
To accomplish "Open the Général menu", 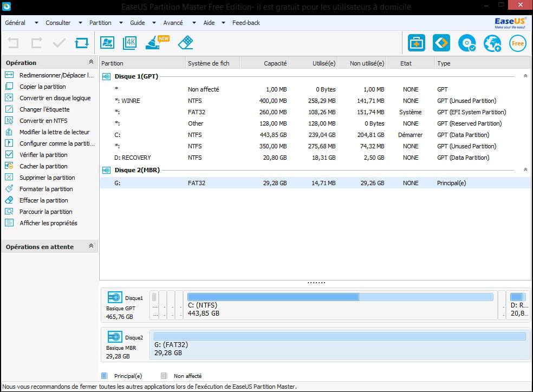I will pos(15,23).
